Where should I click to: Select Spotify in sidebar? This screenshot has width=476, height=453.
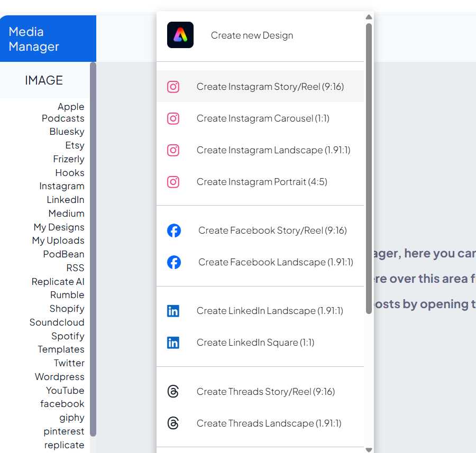(68, 336)
